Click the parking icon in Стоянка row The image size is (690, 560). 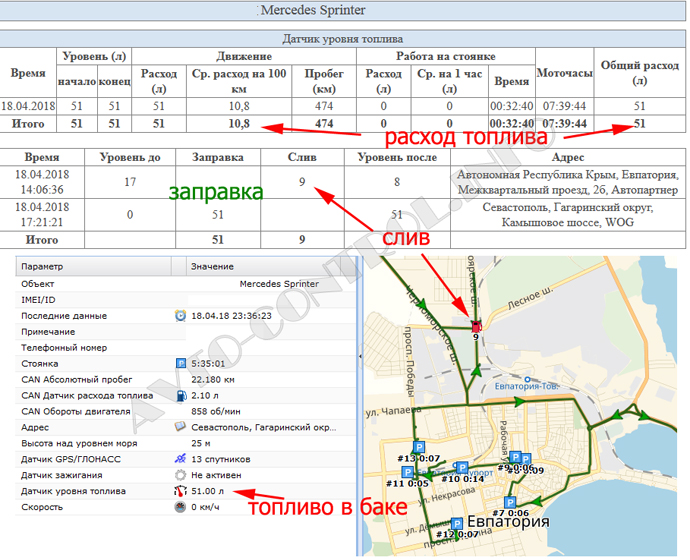click(181, 363)
